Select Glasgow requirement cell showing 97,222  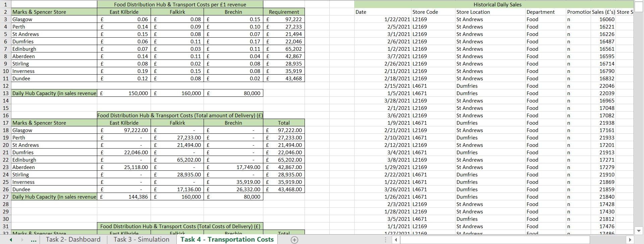284,19
